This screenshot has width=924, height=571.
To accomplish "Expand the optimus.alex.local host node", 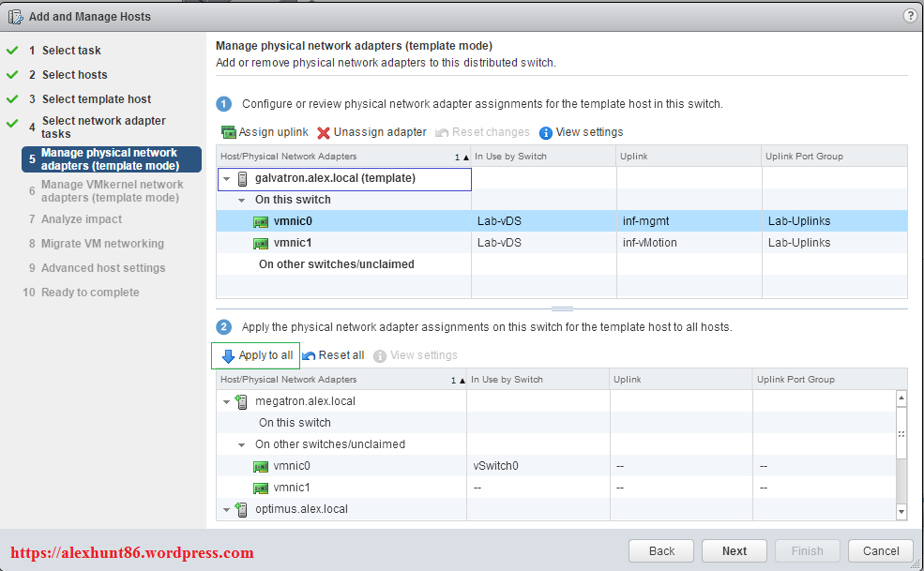I will point(226,509).
